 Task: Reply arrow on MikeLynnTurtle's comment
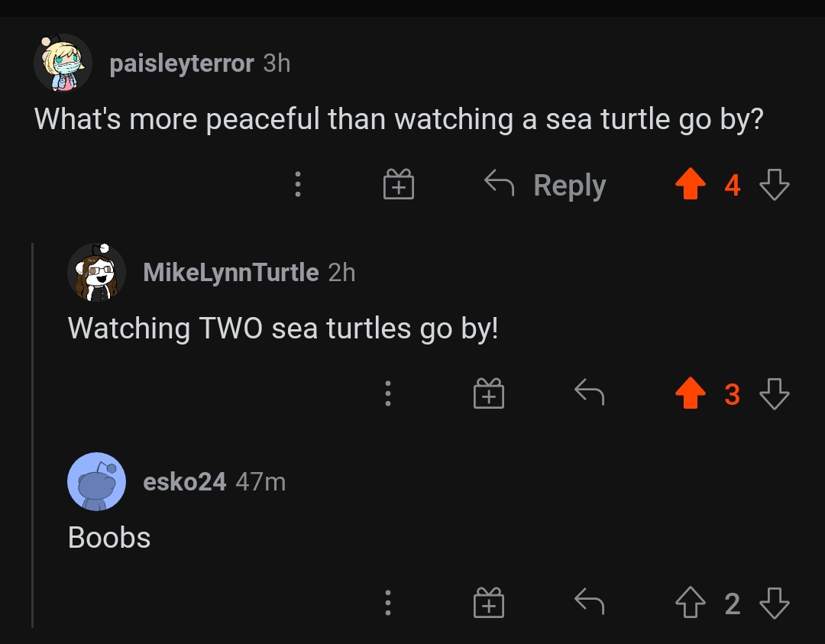click(x=589, y=394)
